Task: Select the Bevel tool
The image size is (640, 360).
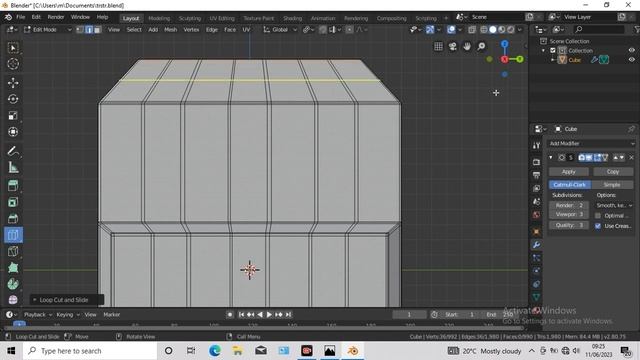Action: point(13,218)
